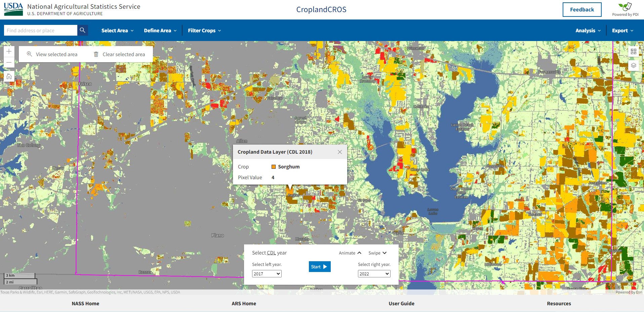Click the Powered by PDI logo

(625, 9)
